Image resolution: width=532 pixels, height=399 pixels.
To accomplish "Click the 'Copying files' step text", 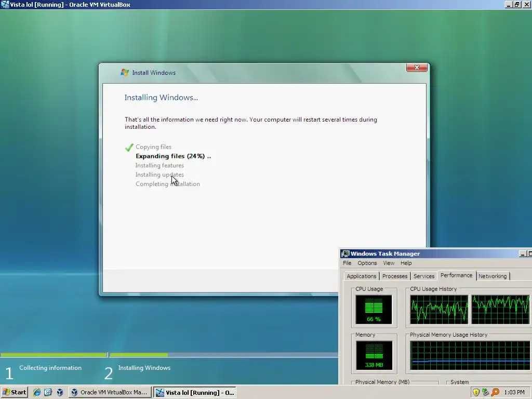I will [x=153, y=147].
